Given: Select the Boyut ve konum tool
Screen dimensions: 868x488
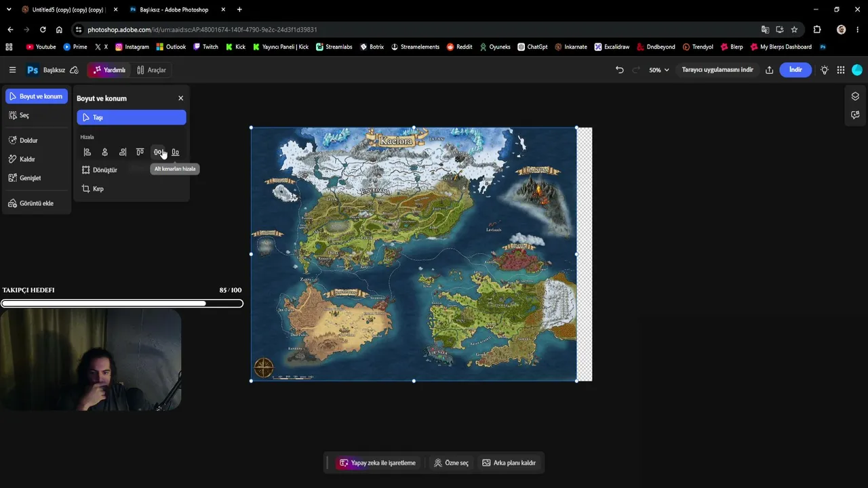Looking at the screenshot, I should (37, 96).
